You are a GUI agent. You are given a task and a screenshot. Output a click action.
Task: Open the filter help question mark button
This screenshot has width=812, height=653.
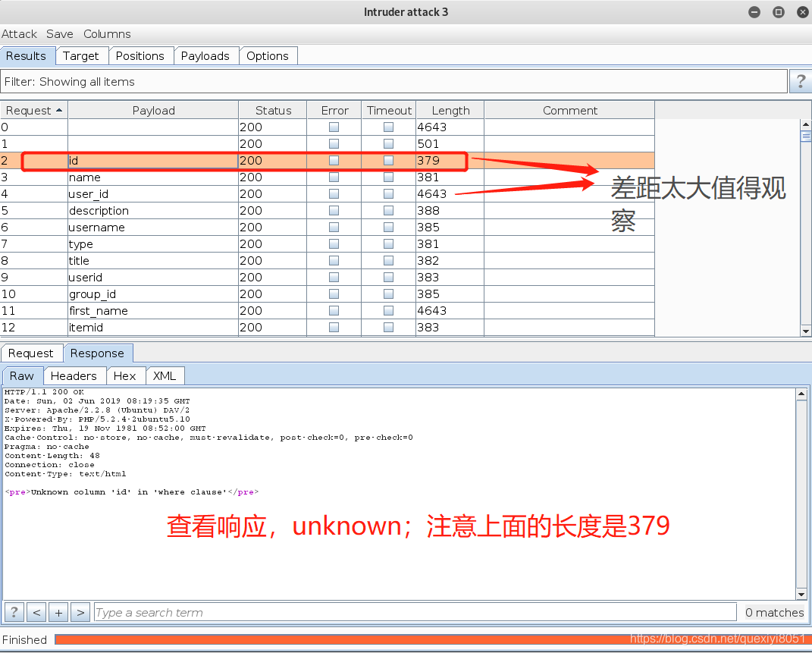tap(800, 81)
